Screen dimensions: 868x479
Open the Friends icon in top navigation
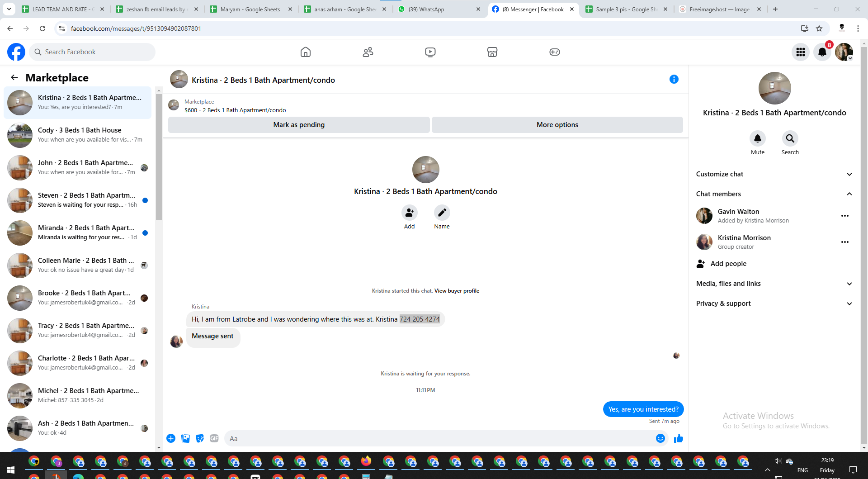pyautogui.click(x=368, y=52)
